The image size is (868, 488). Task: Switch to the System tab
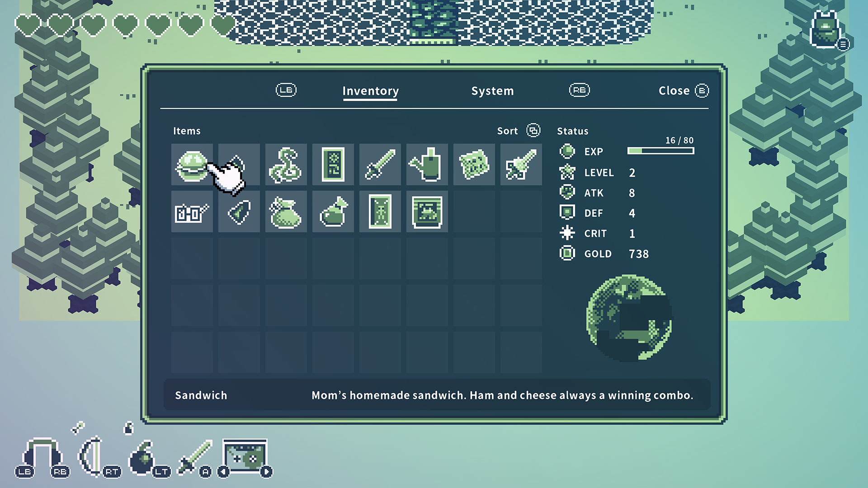tap(492, 90)
